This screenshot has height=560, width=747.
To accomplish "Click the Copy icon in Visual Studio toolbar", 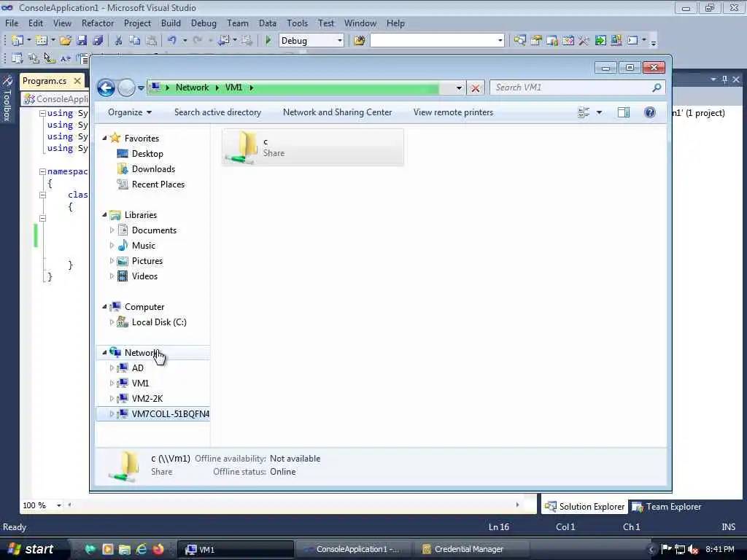I will 135,41.
